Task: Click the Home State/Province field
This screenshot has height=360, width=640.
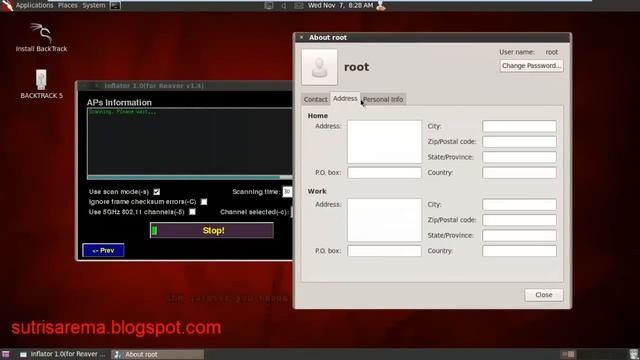Action: (x=519, y=157)
